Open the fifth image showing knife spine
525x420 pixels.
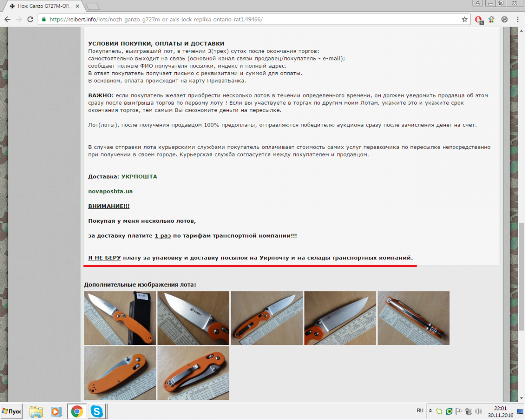(x=413, y=318)
